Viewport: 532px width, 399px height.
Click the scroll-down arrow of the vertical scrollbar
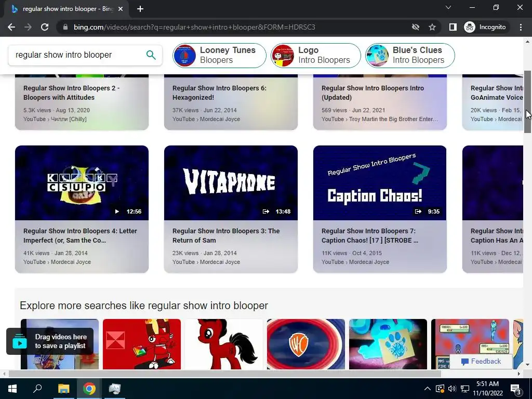click(x=527, y=365)
